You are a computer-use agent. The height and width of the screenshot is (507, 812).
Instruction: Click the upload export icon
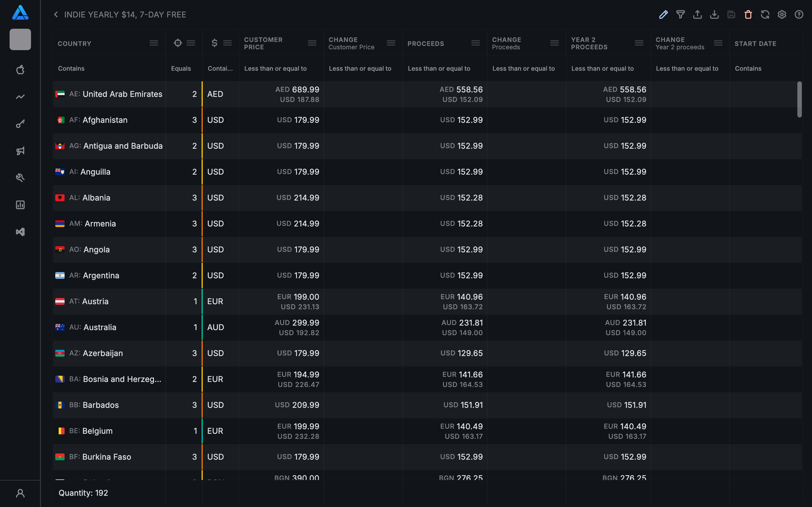pos(697,14)
